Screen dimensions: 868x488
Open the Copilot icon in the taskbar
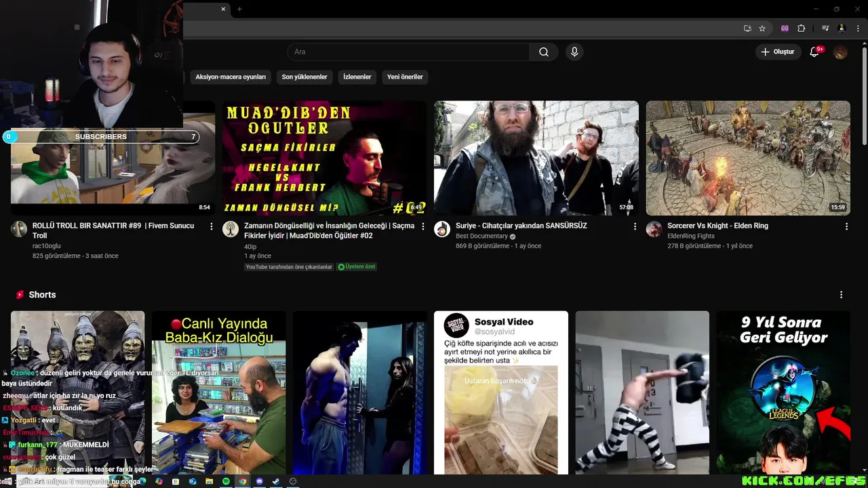click(159, 481)
